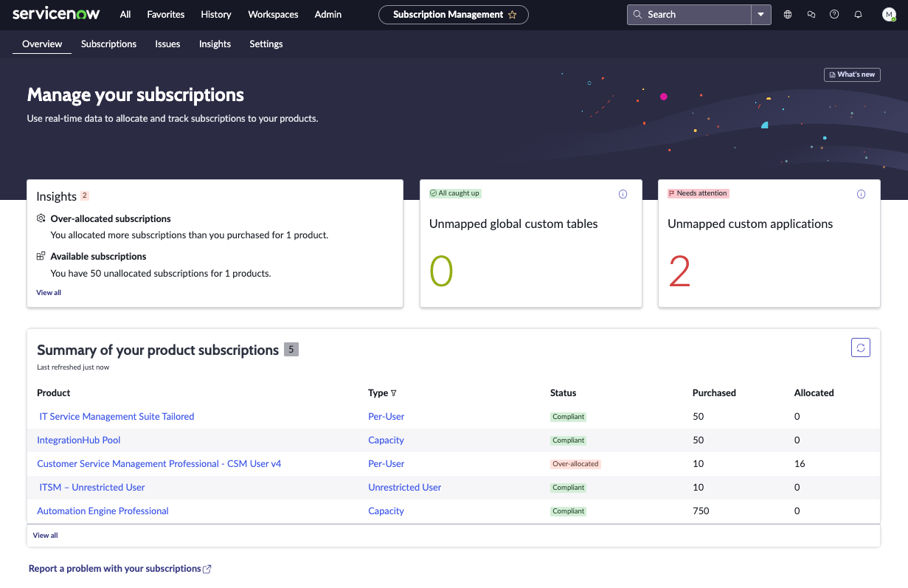This screenshot has height=588, width=908.
Task: Click the Unrestricted User type link
Action: click(x=405, y=488)
